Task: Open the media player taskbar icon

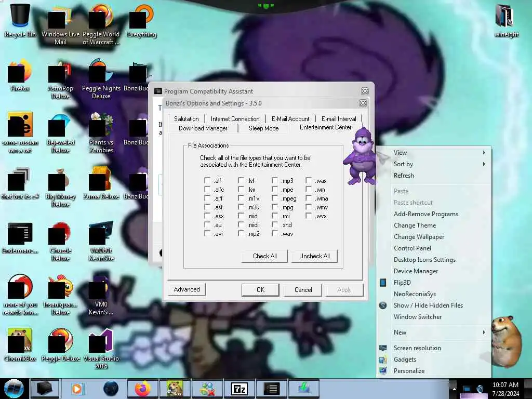Action: 77,389
